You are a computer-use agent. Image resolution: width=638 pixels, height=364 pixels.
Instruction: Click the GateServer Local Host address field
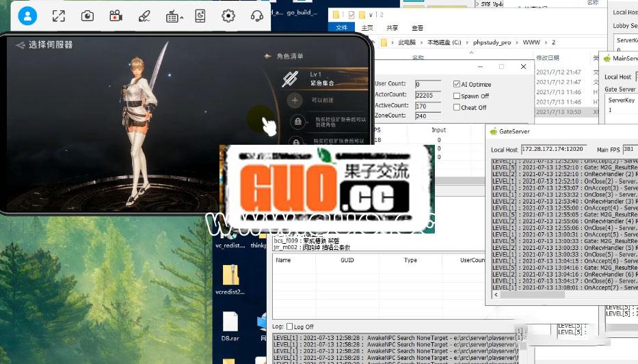[x=554, y=149]
